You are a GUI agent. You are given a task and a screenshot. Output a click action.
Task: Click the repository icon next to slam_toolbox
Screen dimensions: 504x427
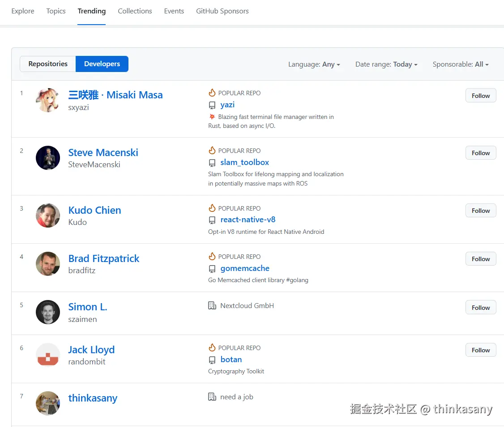212,162
